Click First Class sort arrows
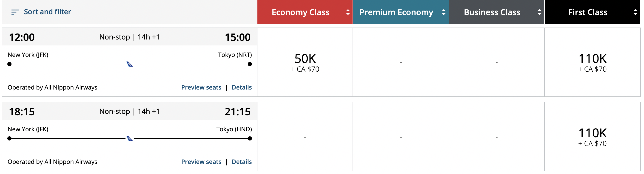Viewport: 644px width, 174px height. click(635, 12)
